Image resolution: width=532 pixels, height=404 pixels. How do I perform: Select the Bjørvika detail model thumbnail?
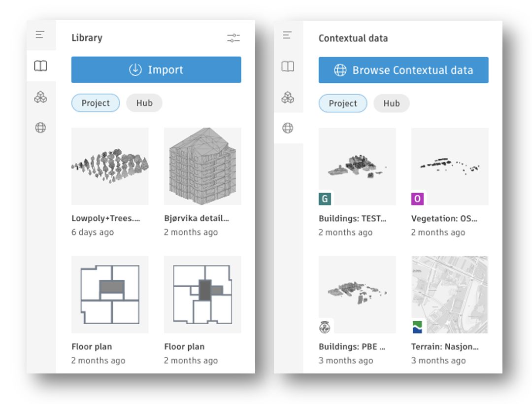tap(202, 166)
